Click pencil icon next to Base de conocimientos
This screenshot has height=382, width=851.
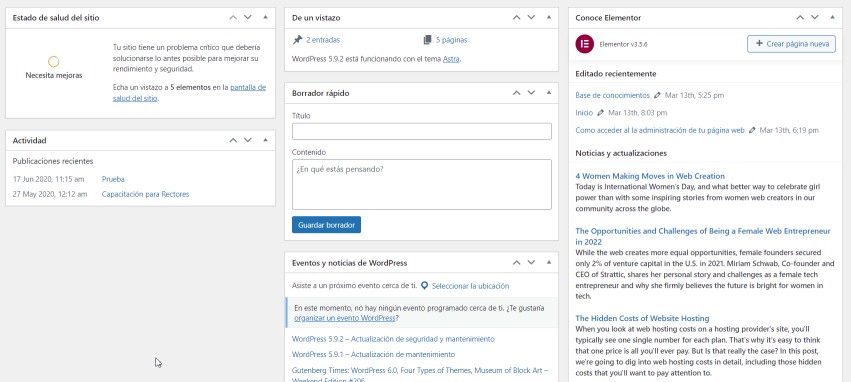click(657, 95)
